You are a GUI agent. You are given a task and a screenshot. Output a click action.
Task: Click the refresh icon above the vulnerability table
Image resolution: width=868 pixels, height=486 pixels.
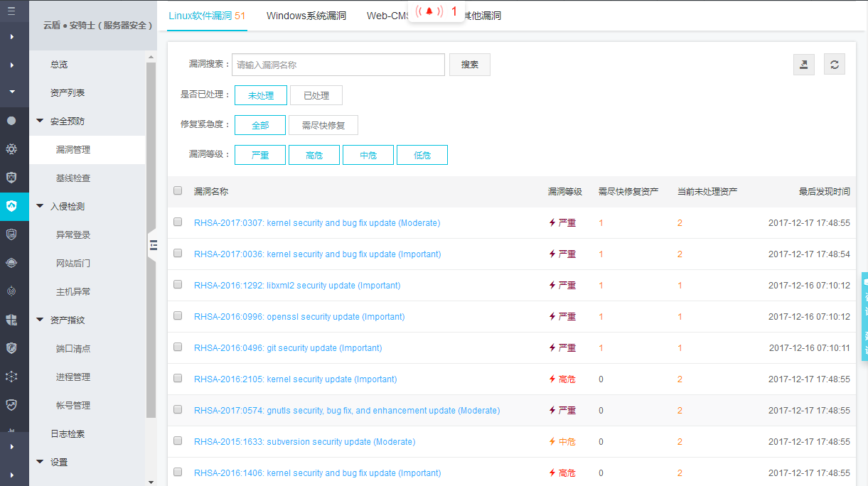(x=835, y=64)
